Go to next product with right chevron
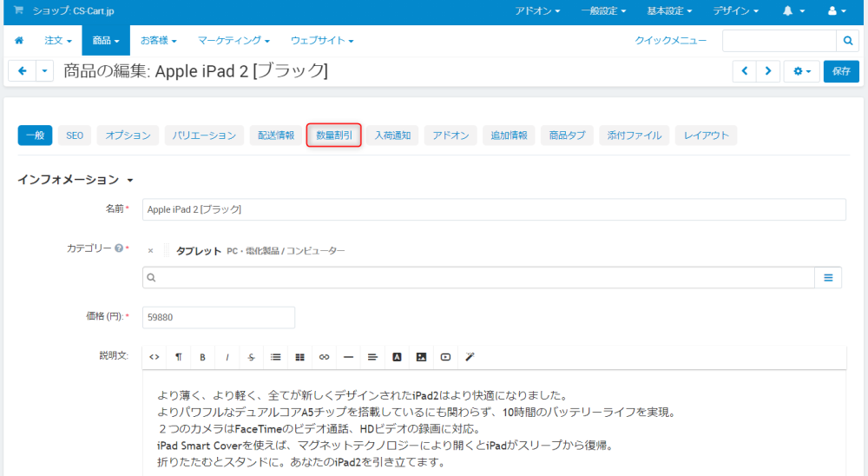868x476 pixels. [768, 71]
